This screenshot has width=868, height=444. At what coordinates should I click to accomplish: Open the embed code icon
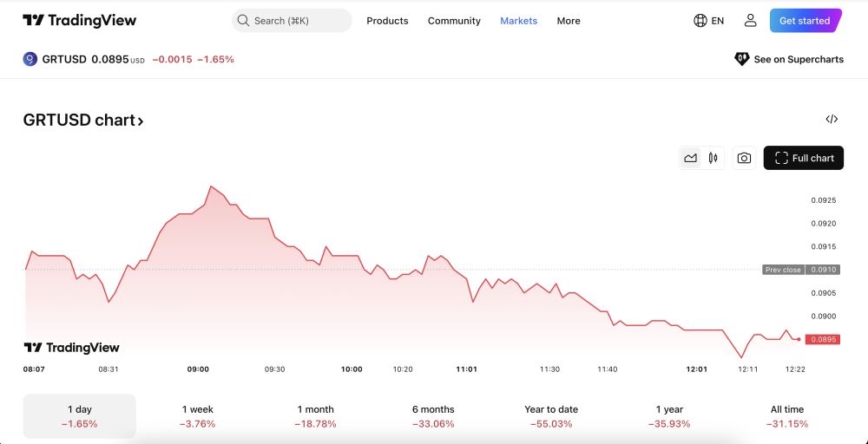coord(832,119)
